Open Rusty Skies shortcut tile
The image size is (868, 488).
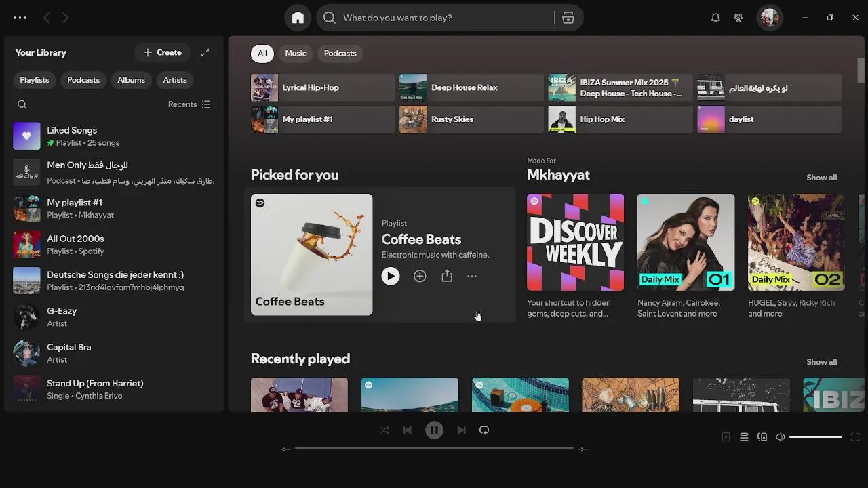pos(471,119)
